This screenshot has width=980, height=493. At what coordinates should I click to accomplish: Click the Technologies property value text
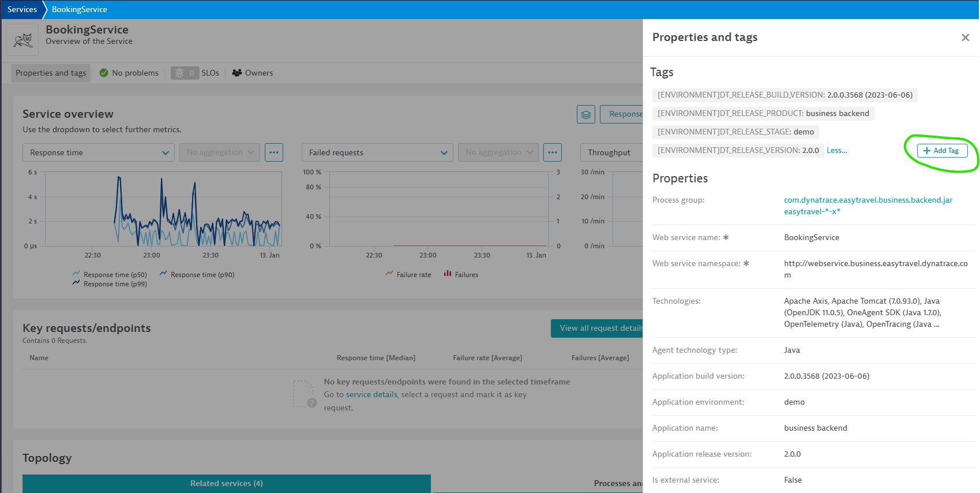tap(862, 312)
